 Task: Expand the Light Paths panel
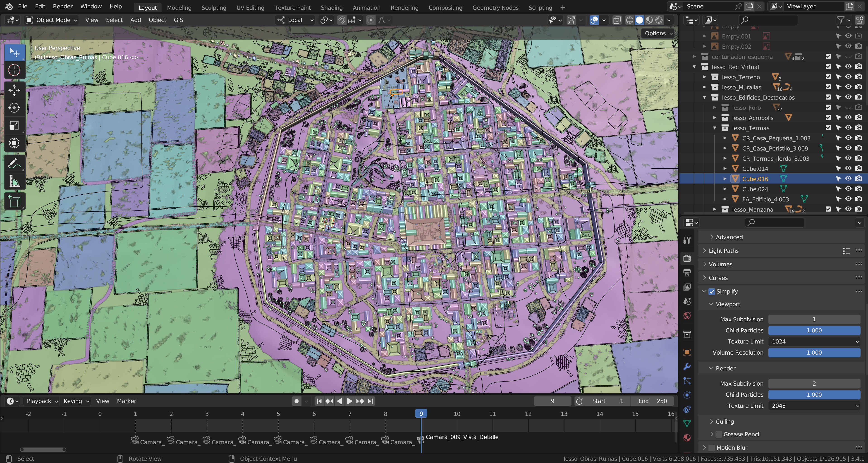723,251
